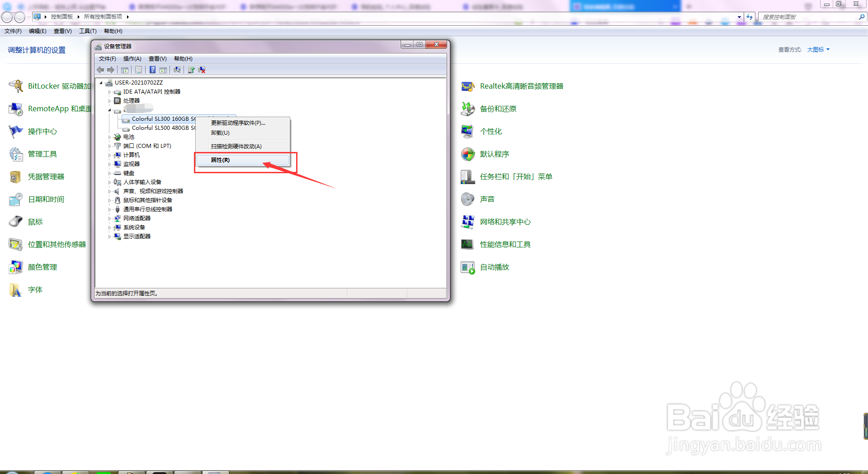Viewport: 868px width, 474px height.
Task: Expand 端口 (COM 和 LPT) node
Action: pos(109,146)
